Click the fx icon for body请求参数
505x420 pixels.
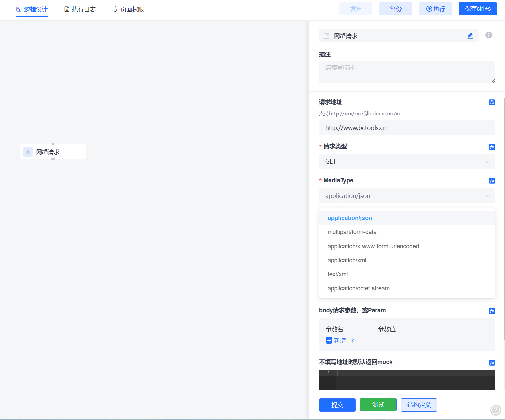pyautogui.click(x=492, y=311)
